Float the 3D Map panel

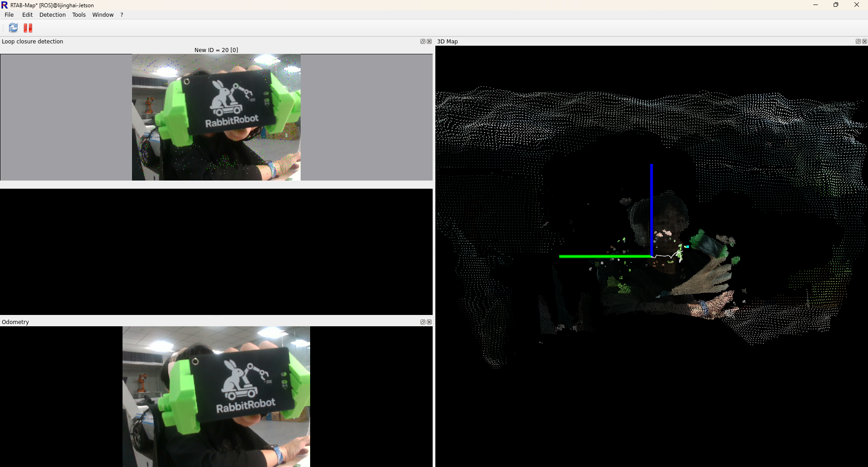[858, 42]
